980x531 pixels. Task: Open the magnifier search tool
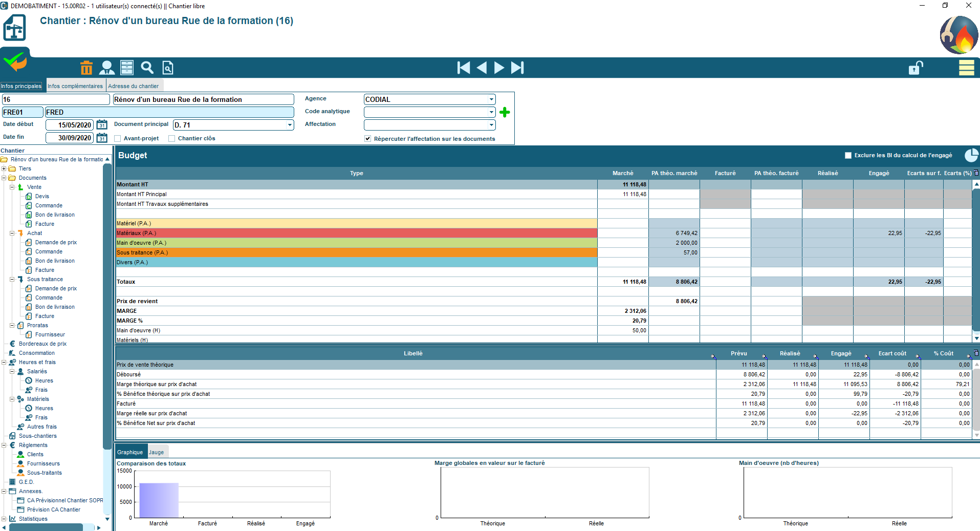147,68
